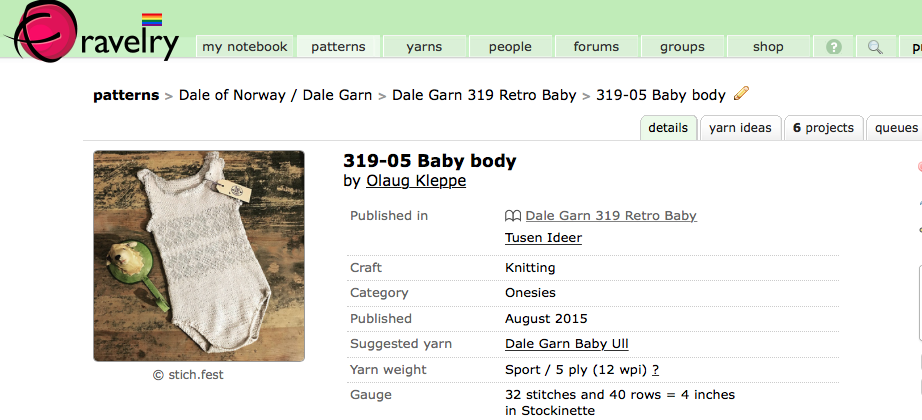Open the forums tab
Image resolution: width=922 pixels, height=420 pixels.
(x=596, y=47)
